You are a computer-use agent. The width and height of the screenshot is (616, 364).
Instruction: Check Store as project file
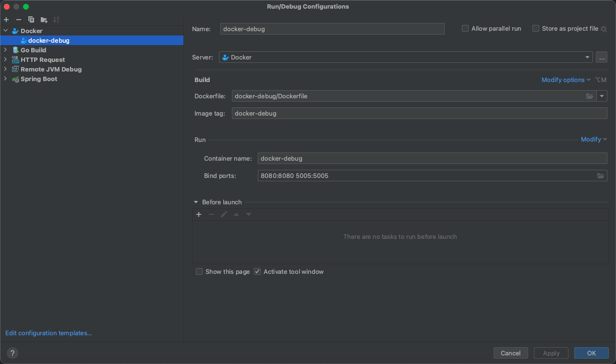[x=536, y=29]
